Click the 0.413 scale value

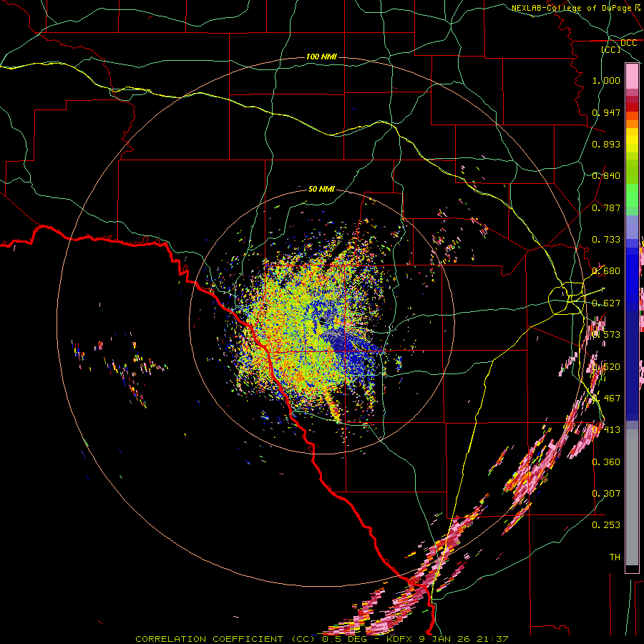[x=606, y=430]
